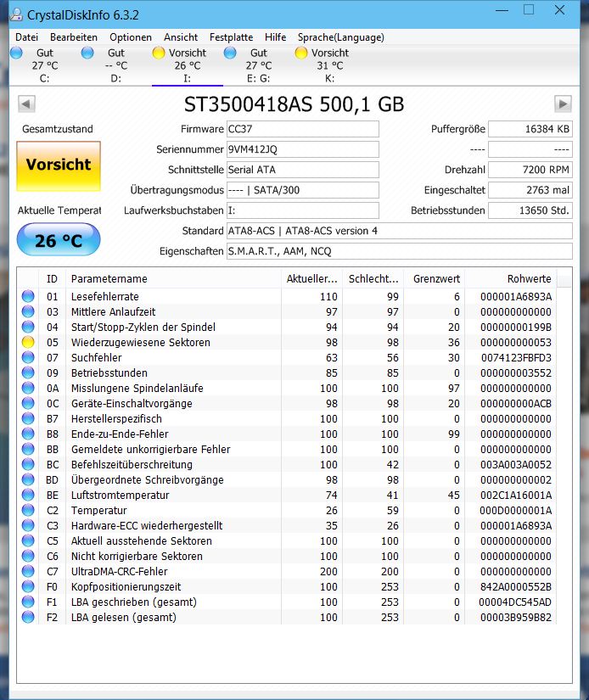The width and height of the screenshot is (589, 700).
Task: Select the Suchfehler parameter name
Action: tap(97, 357)
